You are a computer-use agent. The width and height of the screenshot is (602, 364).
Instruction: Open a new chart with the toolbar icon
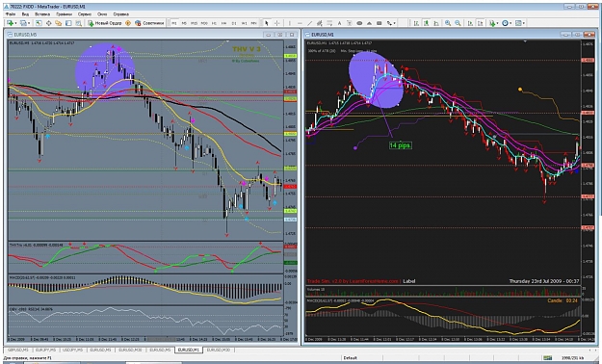coord(10,23)
